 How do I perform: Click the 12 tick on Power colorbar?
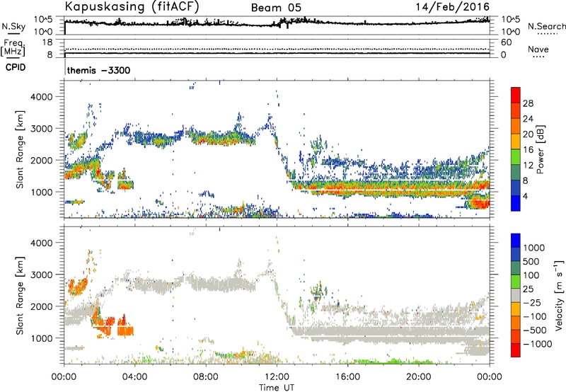(528, 166)
